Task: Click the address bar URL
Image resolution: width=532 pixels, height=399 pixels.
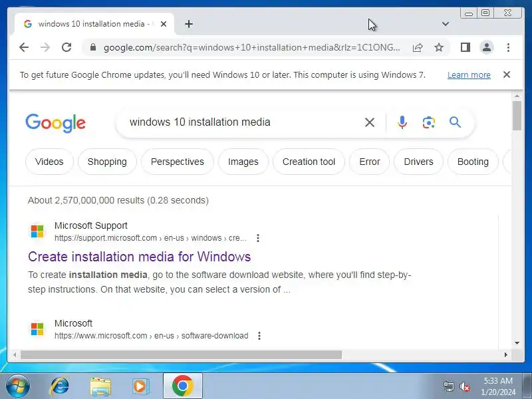Action: 252,47
